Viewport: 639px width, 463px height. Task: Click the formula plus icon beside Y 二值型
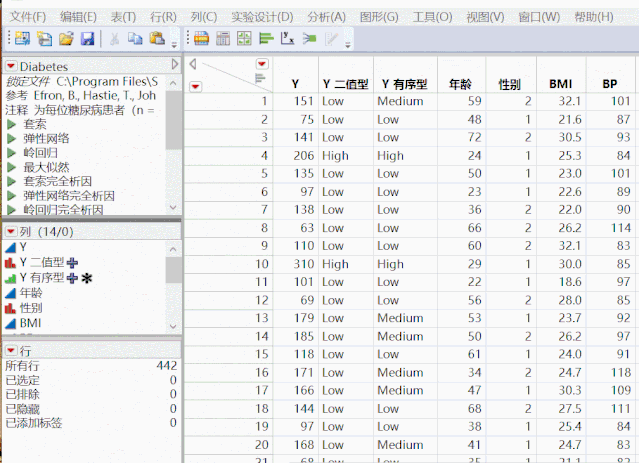72,263
